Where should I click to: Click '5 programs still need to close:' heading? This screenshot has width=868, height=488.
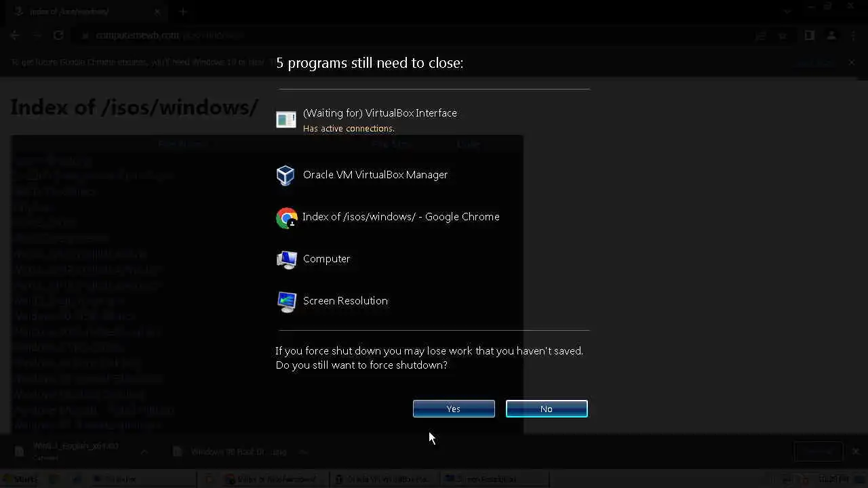pos(370,63)
